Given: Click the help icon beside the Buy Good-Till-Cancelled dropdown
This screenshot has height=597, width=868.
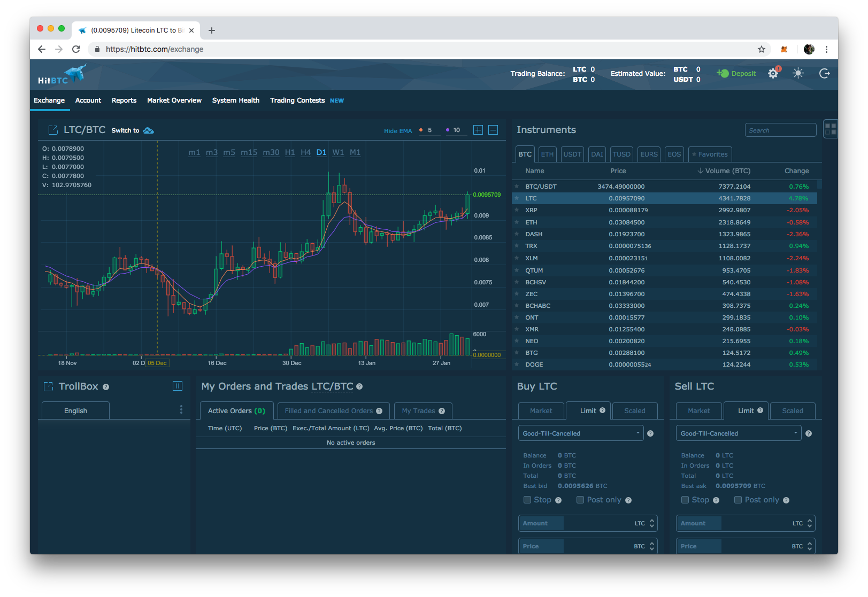Looking at the screenshot, I should pos(650,433).
